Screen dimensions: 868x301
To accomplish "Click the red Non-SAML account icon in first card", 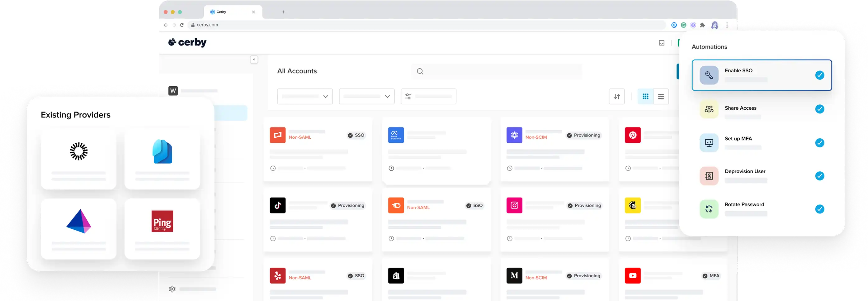I will point(278,135).
